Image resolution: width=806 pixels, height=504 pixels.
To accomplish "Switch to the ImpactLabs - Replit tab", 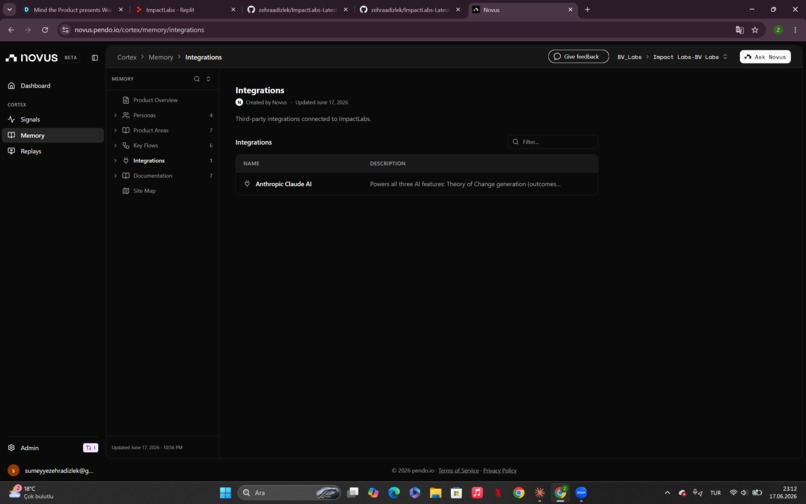I will (x=185, y=10).
